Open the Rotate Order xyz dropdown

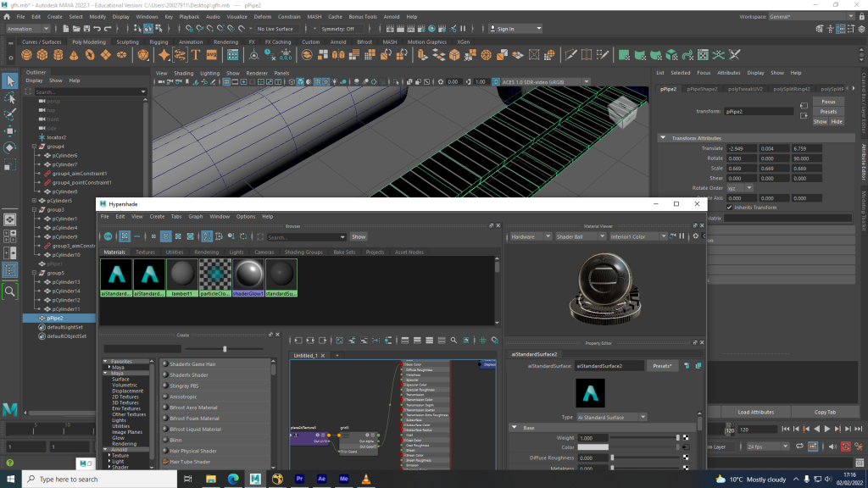click(739, 188)
